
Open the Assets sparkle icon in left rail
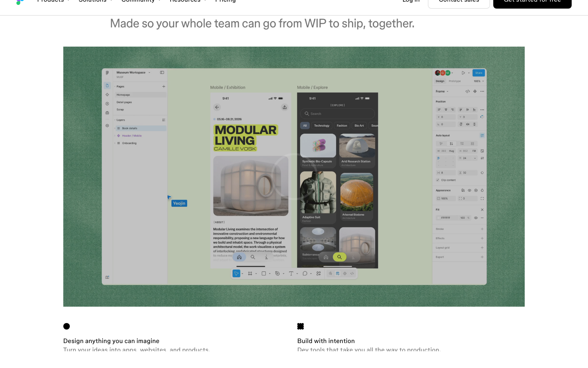point(107,94)
